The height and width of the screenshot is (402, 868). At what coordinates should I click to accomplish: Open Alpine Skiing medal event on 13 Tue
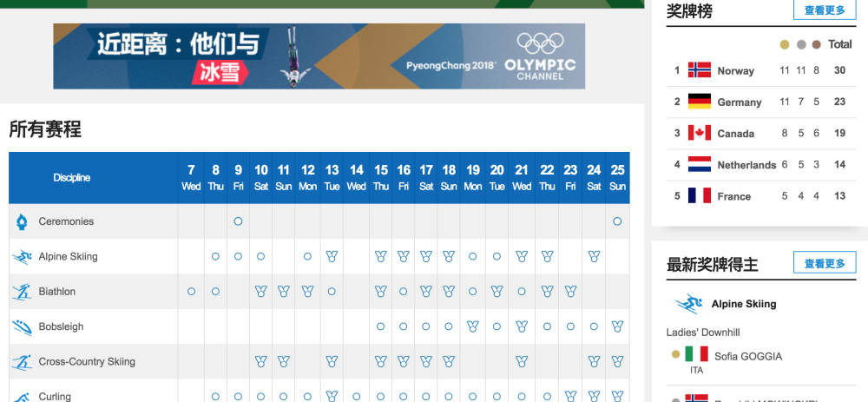[332, 257]
